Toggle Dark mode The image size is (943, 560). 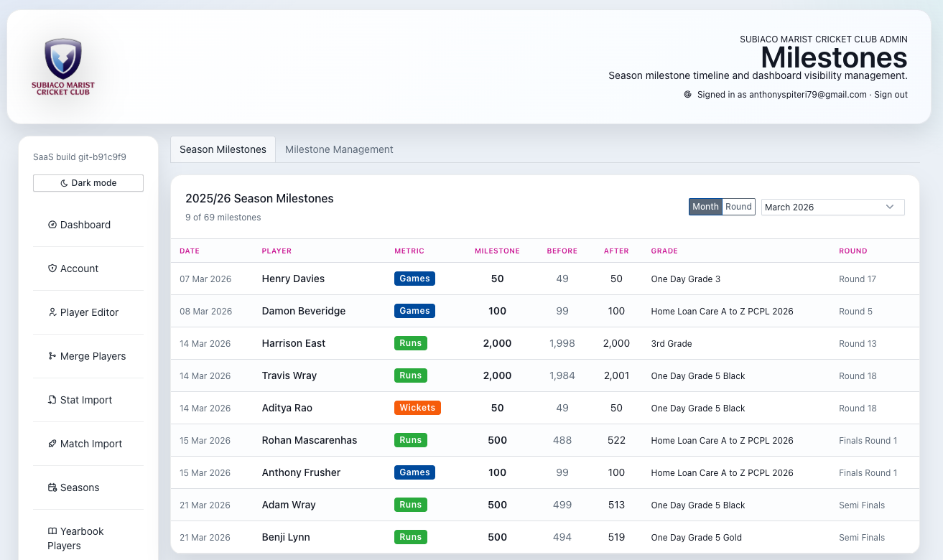[x=88, y=183]
